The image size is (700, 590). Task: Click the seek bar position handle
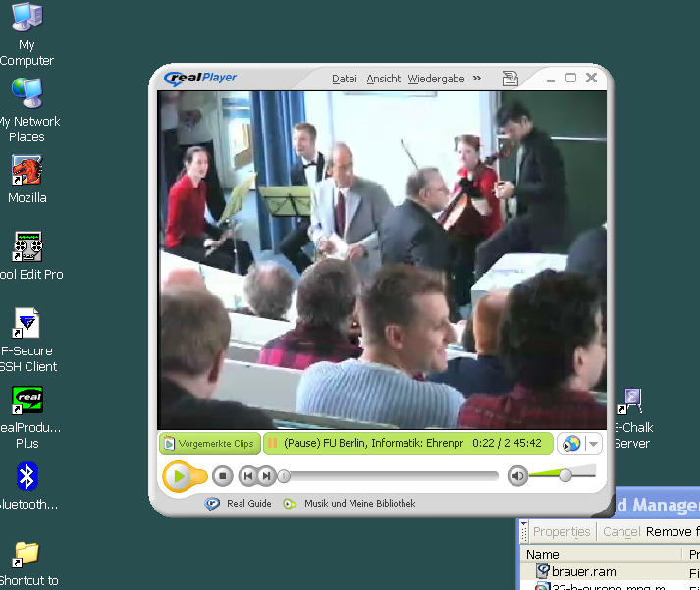pos(285,476)
